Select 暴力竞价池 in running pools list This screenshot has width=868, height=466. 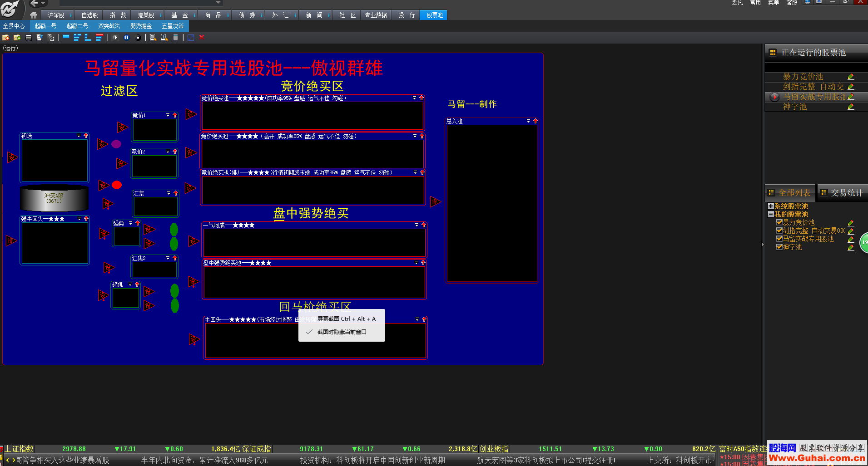coord(803,77)
